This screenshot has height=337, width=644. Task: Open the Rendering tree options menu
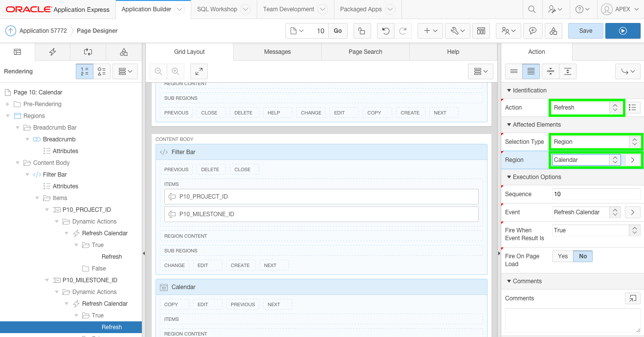[126, 71]
